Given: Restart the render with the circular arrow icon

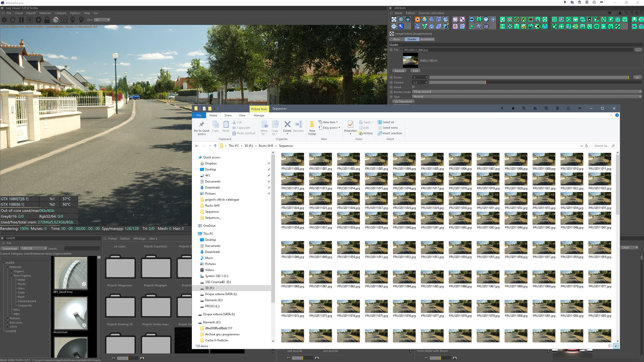Looking at the screenshot, I should [13, 20].
